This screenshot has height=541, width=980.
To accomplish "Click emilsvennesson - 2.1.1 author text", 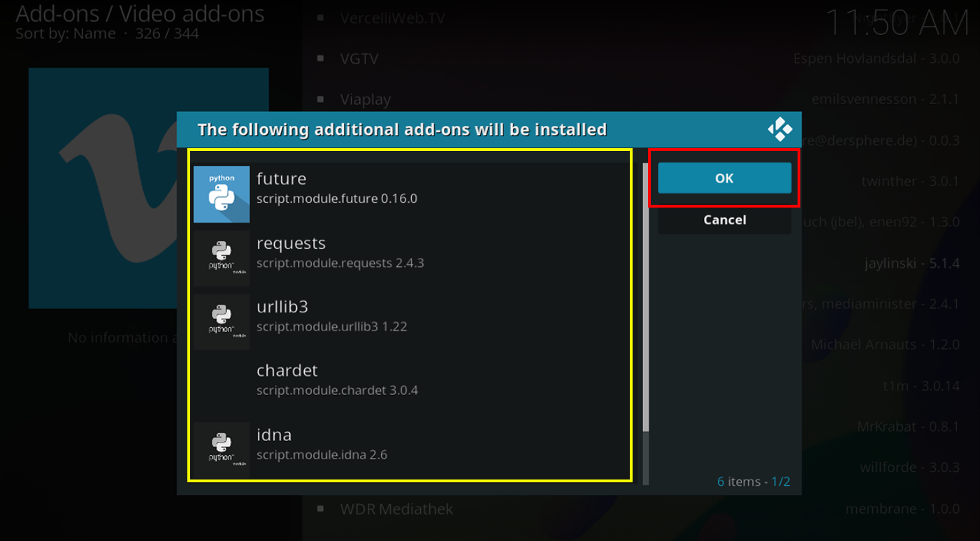I will [x=886, y=99].
